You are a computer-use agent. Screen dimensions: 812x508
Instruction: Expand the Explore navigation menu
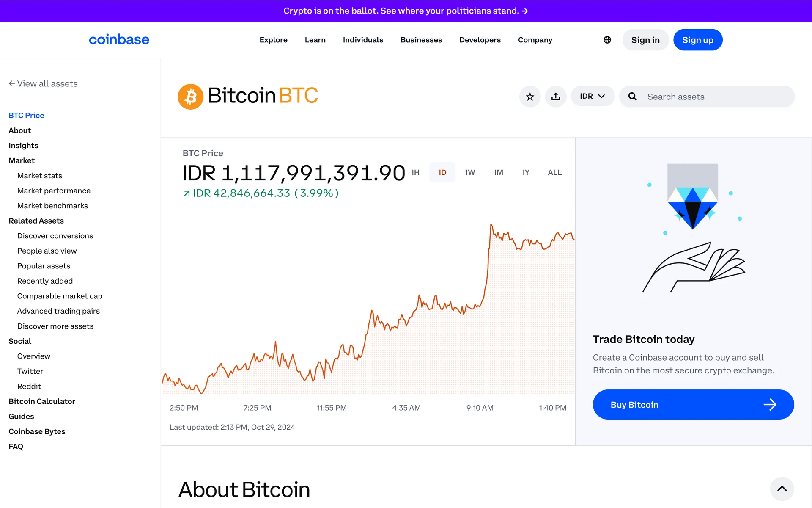pyautogui.click(x=273, y=40)
